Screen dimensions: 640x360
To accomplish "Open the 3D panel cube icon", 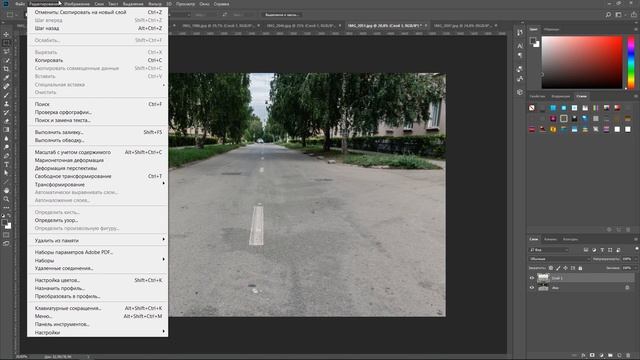I will 520,92.
